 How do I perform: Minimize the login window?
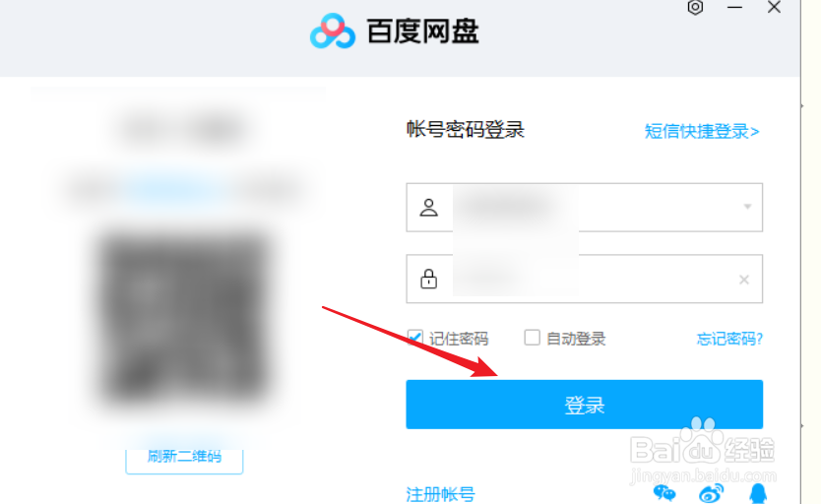pyautogui.click(x=734, y=7)
